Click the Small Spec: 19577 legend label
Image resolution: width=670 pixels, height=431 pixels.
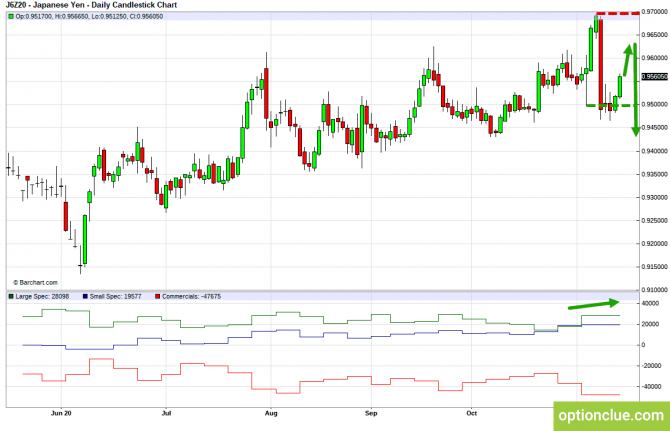tap(115, 296)
